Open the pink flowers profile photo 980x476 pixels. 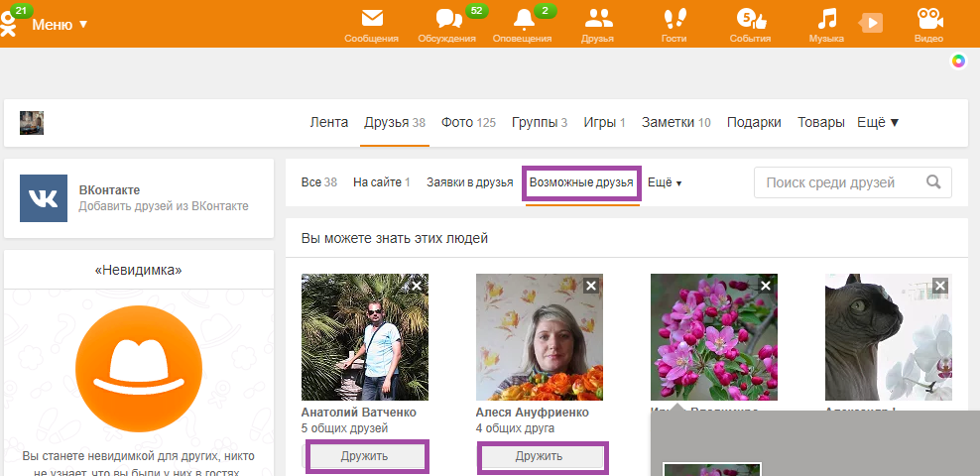(714, 337)
